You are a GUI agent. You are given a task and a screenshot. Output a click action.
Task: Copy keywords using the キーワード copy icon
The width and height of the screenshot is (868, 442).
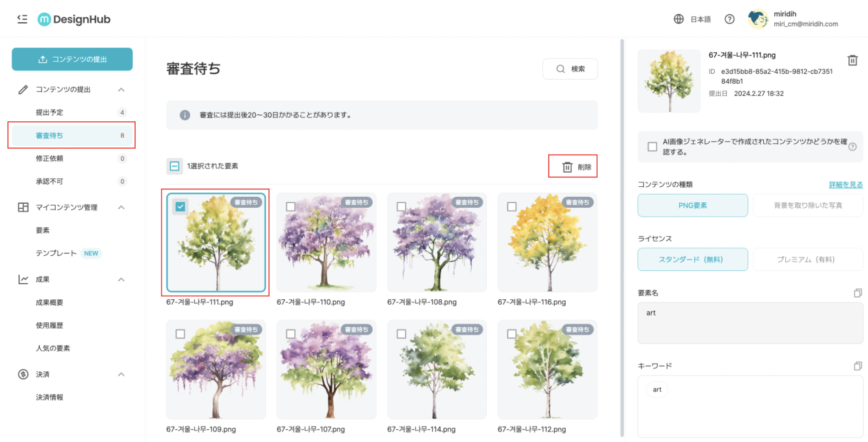857,366
